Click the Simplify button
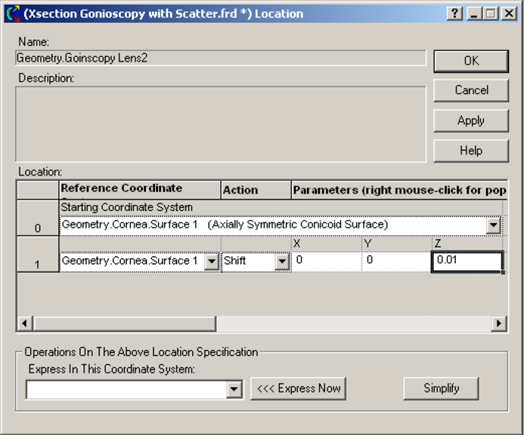 click(441, 388)
